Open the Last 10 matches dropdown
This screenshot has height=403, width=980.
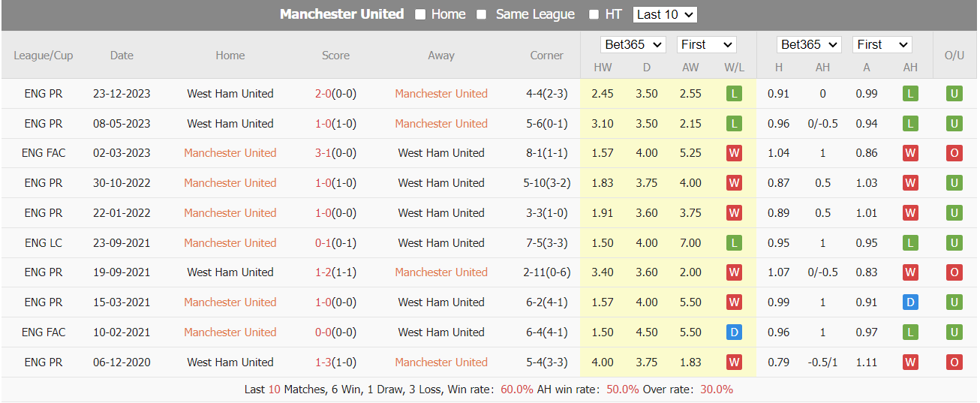[x=665, y=14]
